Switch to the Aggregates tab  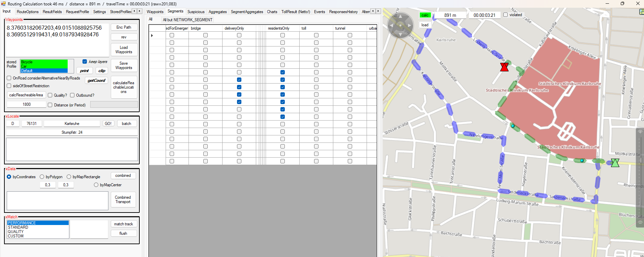click(217, 12)
